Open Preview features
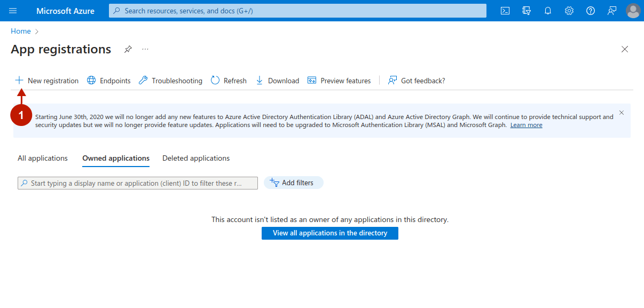The image size is (644, 308). click(339, 81)
